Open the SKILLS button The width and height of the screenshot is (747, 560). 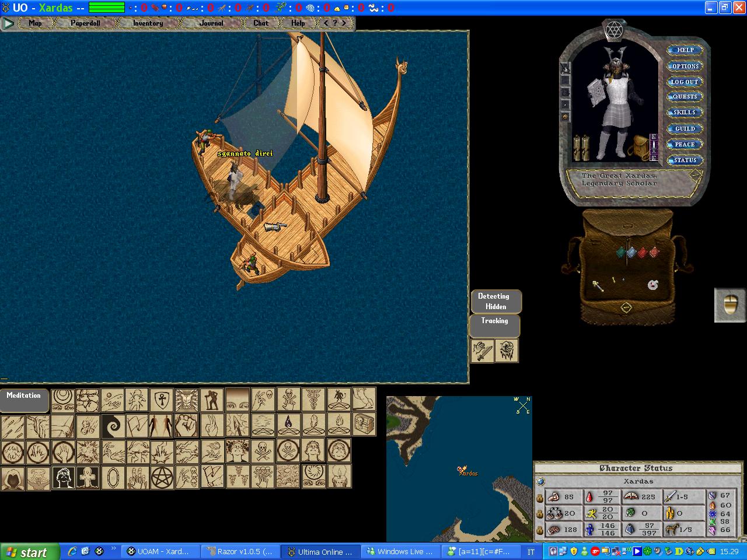685,112
